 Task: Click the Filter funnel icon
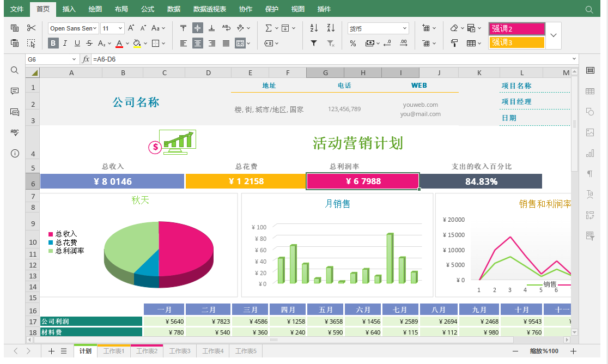coord(314,43)
